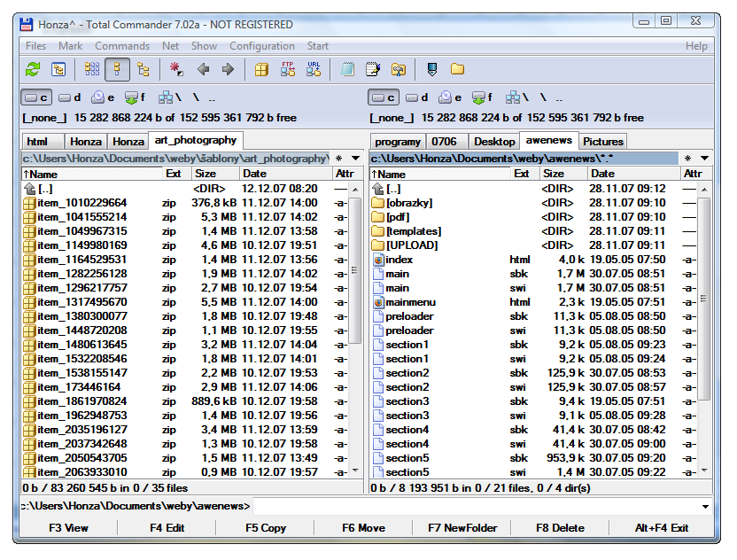Switch to brief file list view

click(x=91, y=70)
